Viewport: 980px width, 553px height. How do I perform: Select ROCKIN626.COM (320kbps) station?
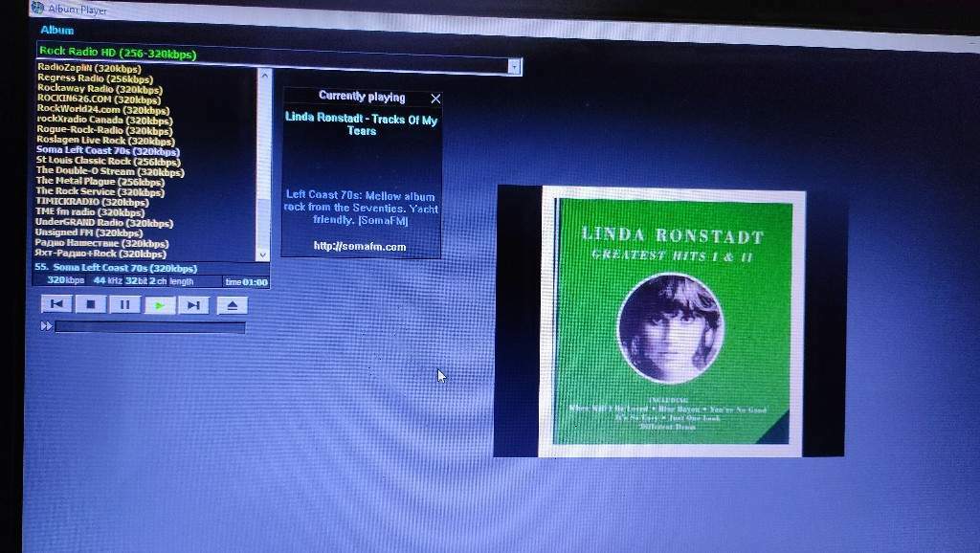99,99
